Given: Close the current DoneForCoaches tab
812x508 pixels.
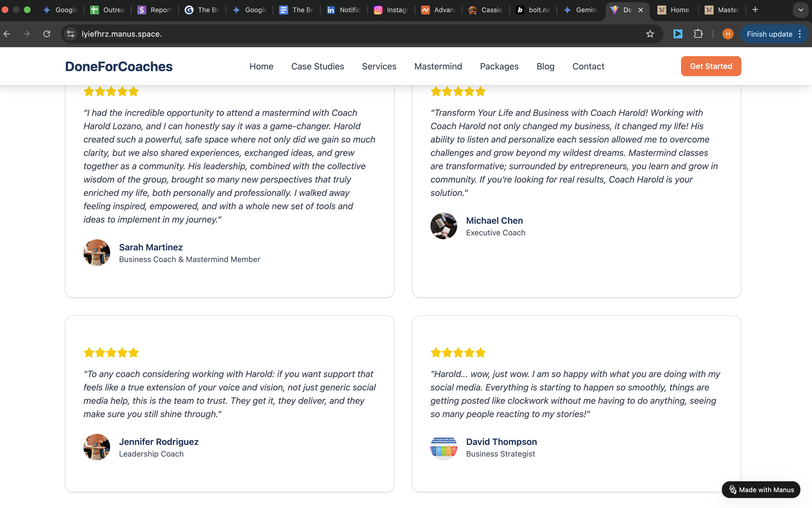Looking at the screenshot, I should click(641, 10).
